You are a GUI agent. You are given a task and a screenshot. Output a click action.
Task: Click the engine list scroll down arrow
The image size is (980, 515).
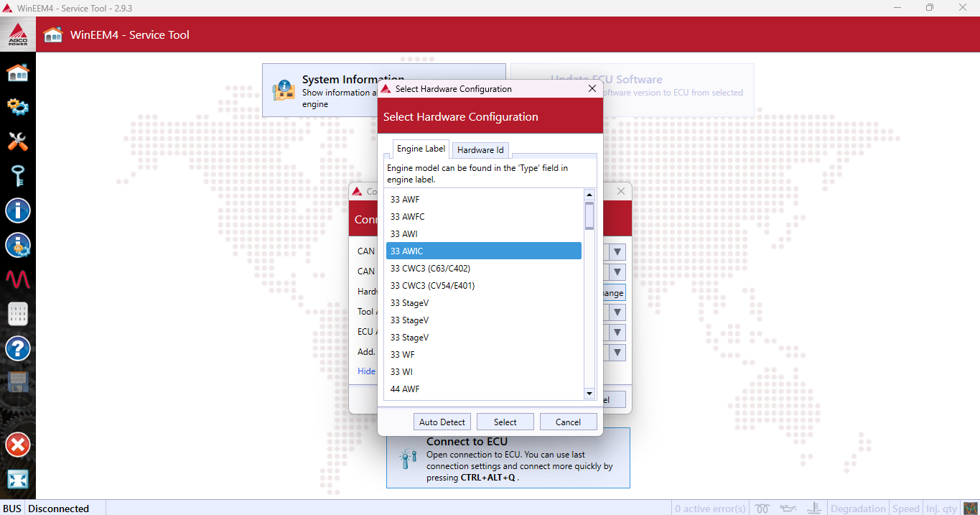pyautogui.click(x=589, y=394)
